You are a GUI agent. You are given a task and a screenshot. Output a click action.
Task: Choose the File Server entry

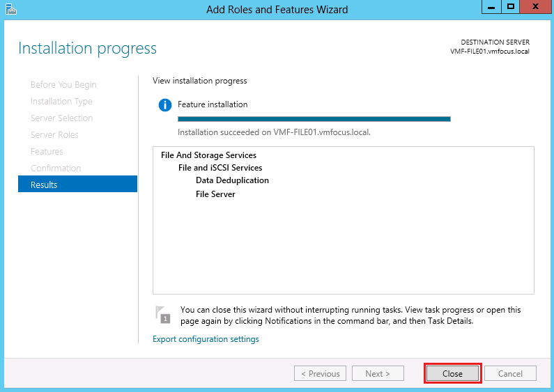click(x=215, y=194)
